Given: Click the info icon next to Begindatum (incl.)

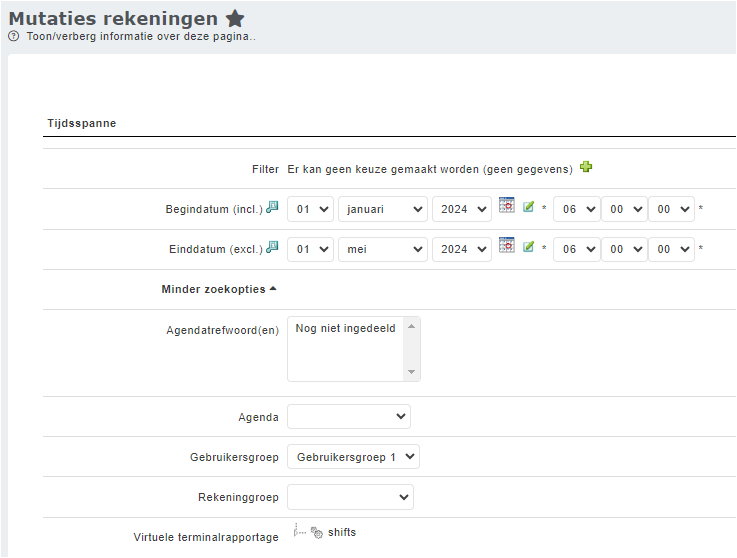Looking at the screenshot, I should (x=272, y=207).
